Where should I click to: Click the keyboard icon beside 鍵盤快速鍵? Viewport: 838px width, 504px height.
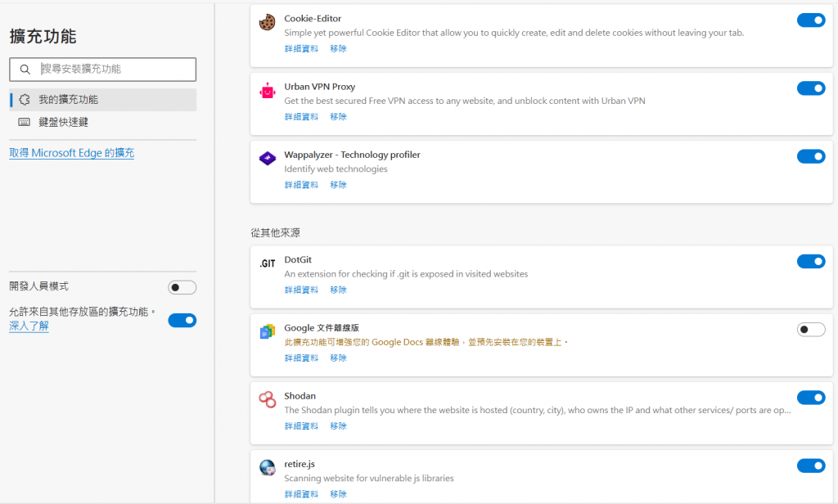(25, 123)
